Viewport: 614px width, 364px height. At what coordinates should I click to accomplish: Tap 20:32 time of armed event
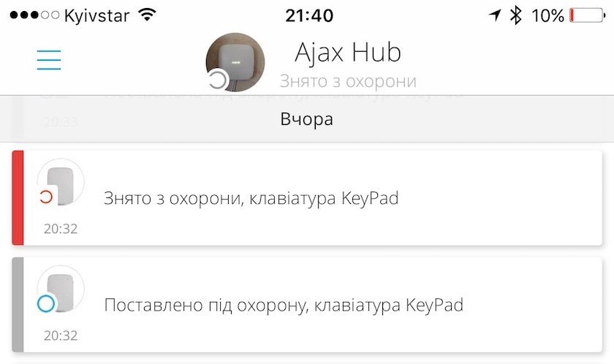tap(61, 335)
